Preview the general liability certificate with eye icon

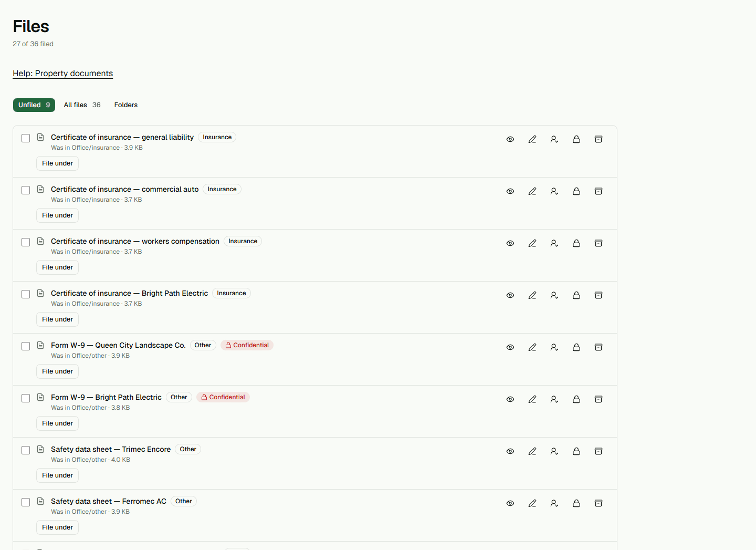(510, 139)
